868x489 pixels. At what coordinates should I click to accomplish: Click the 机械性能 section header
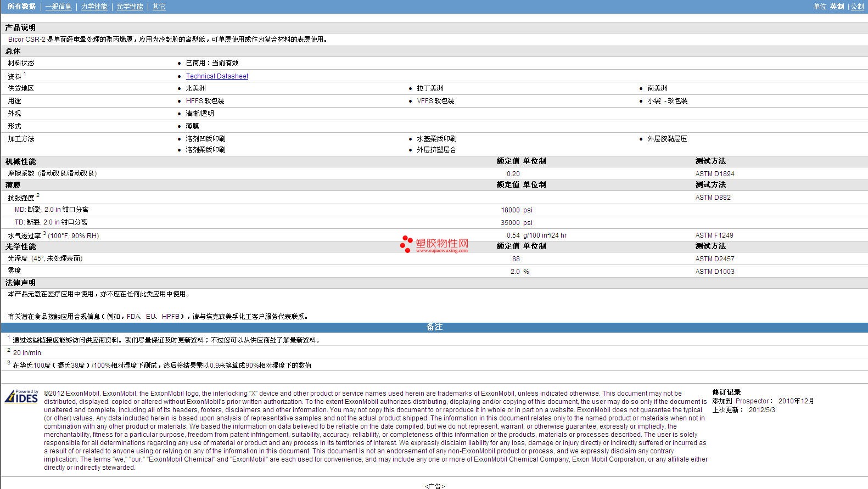point(20,161)
